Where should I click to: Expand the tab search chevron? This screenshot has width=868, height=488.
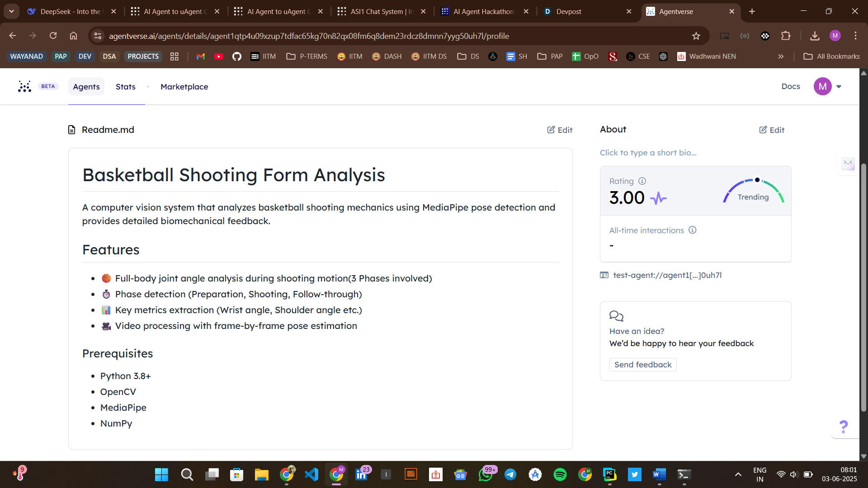pos(11,11)
